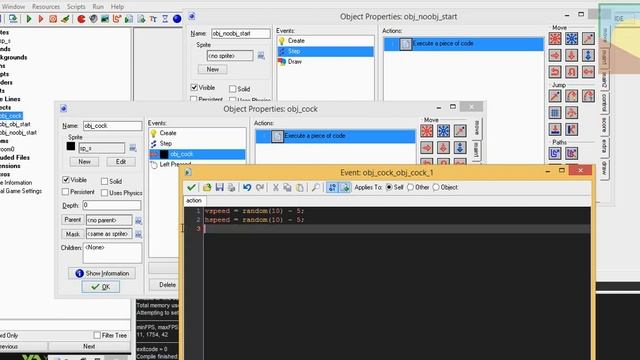The width and height of the screenshot is (640, 360).
Task: Click the sp_s sprite field in obj_cock
Action: tap(102, 148)
